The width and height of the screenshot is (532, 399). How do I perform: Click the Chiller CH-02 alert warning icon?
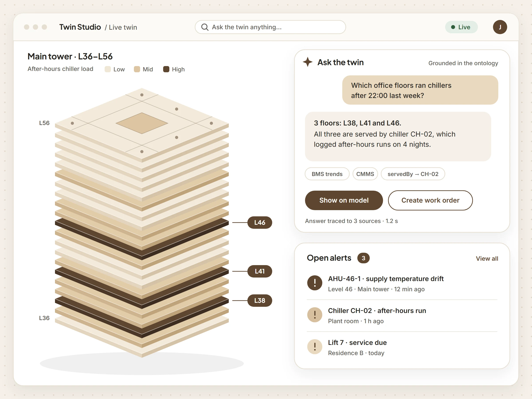[x=315, y=315]
